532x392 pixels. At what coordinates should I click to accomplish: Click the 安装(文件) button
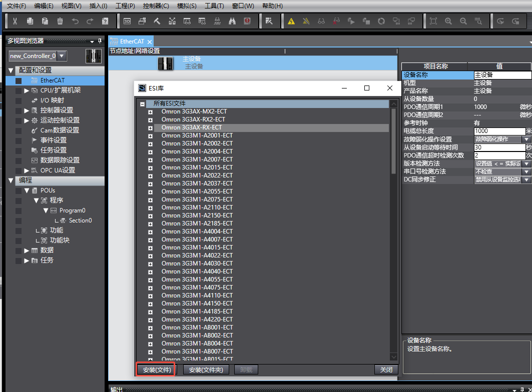156,370
